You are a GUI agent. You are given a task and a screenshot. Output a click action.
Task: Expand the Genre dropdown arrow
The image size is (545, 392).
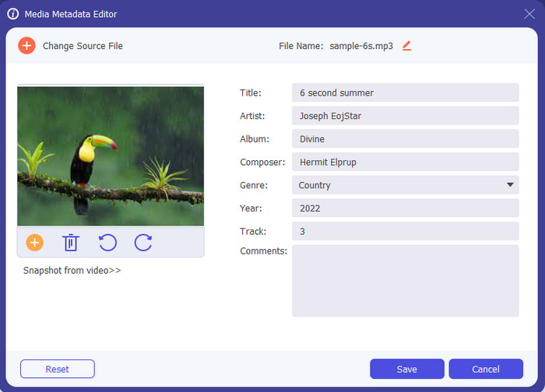510,185
